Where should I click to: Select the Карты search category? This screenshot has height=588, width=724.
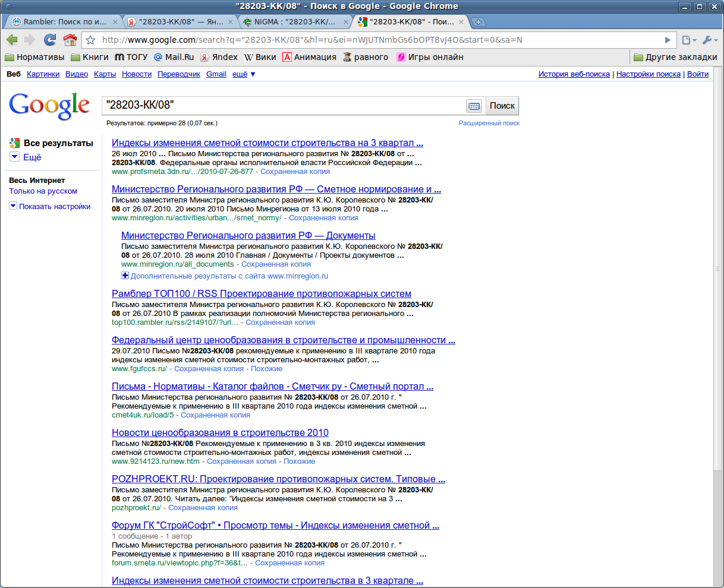[x=105, y=74]
